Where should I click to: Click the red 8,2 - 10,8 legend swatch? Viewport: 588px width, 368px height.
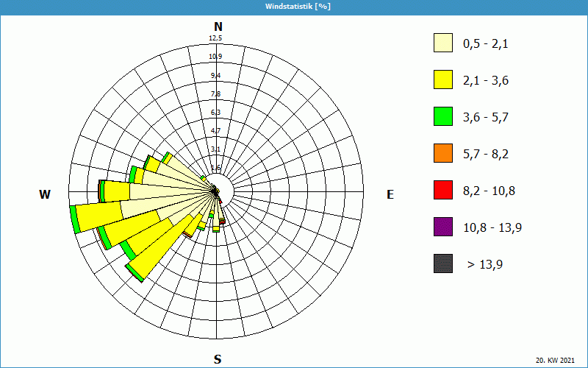tap(443, 190)
